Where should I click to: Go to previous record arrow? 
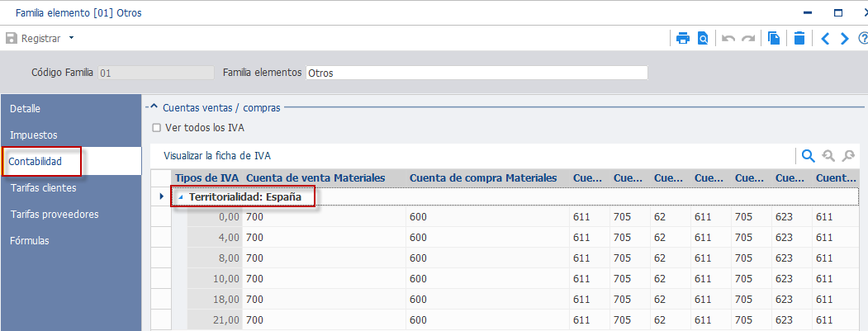tap(825, 39)
